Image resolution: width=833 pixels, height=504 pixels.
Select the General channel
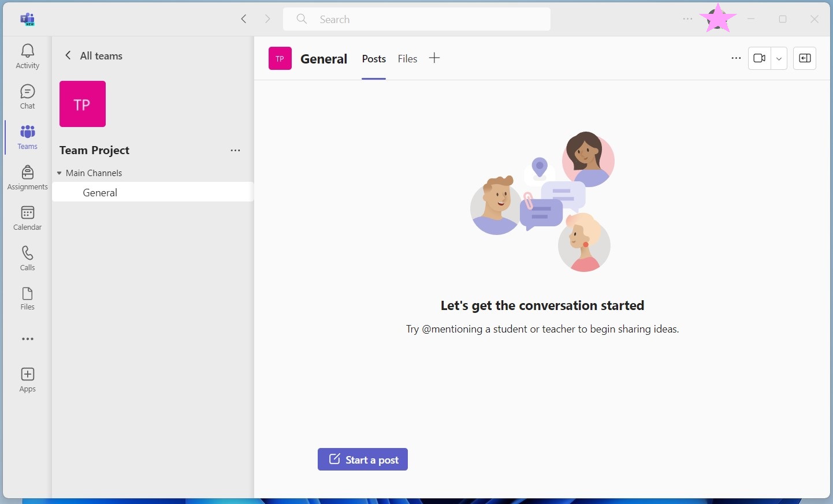100,193
